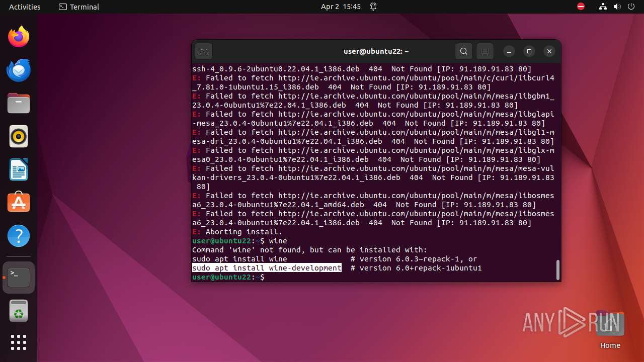
Task: Click the 'user@ubuntu22: ~' window title
Action: point(376,51)
